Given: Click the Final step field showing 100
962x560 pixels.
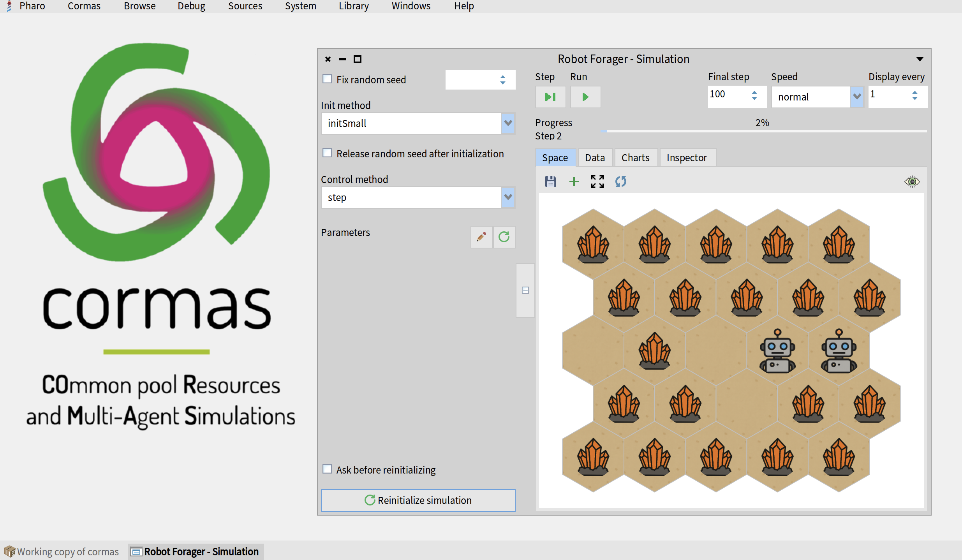Looking at the screenshot, I should [737, 97].
